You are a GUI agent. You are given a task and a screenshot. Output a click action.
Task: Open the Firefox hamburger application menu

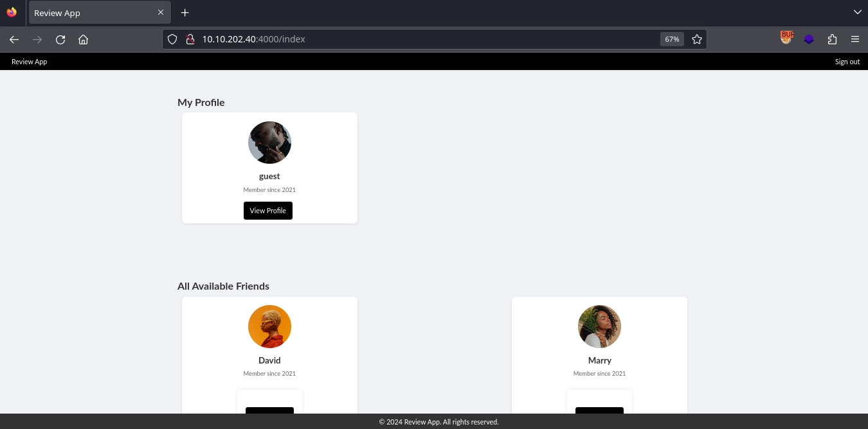[854, 39]
